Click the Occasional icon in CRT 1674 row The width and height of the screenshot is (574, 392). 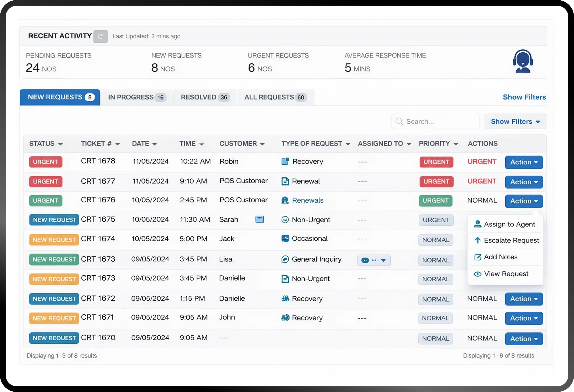pyautogui.click(x=285, y=238)
